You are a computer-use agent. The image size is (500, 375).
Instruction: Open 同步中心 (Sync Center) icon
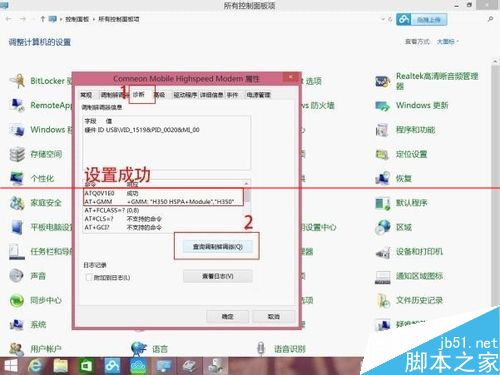point(17,300)
